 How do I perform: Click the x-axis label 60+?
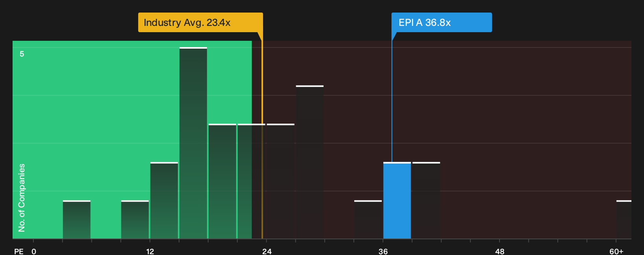click(617, 251)
